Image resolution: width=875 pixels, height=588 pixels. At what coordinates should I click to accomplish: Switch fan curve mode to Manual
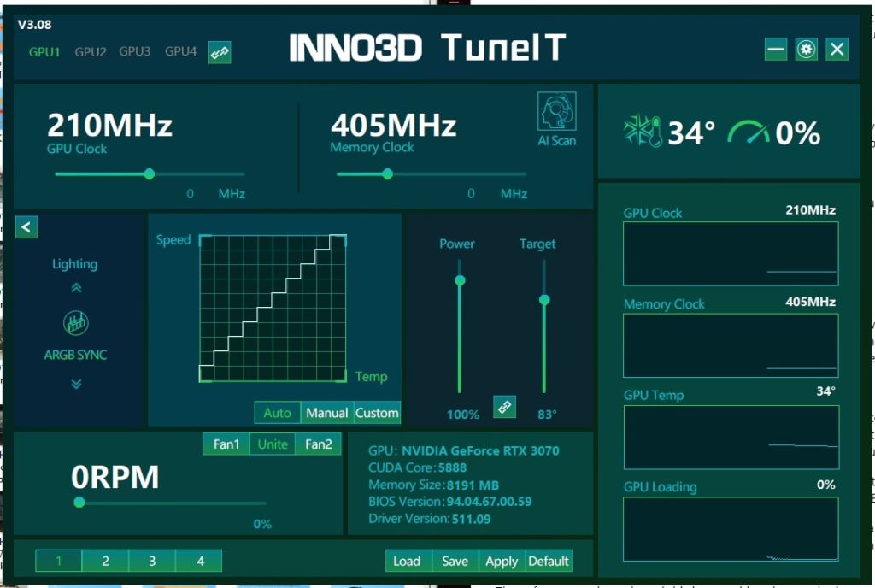(327, 412)
